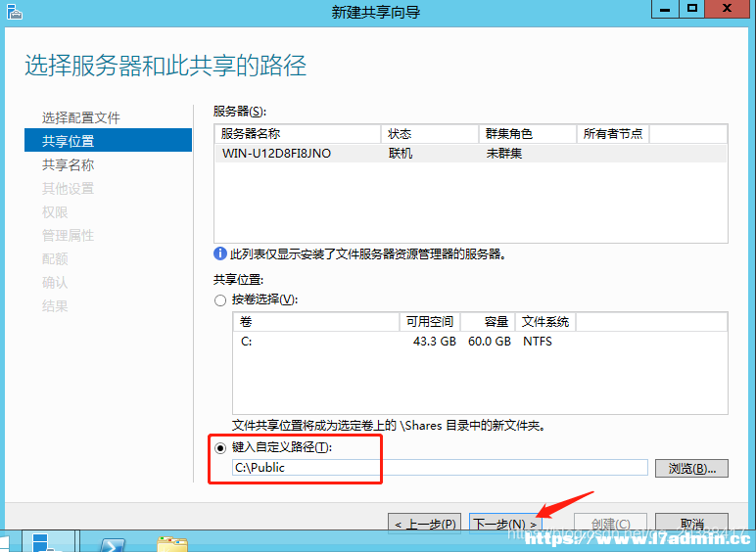This screenshot has height=552, width=756.
Task: Launch PowerShell from the taskbar
Action: tap(112, 544)
